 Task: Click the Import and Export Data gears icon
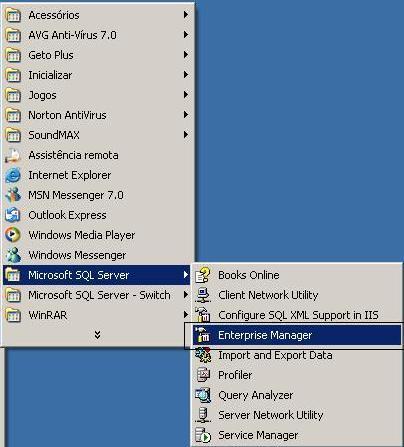[203, 355]
